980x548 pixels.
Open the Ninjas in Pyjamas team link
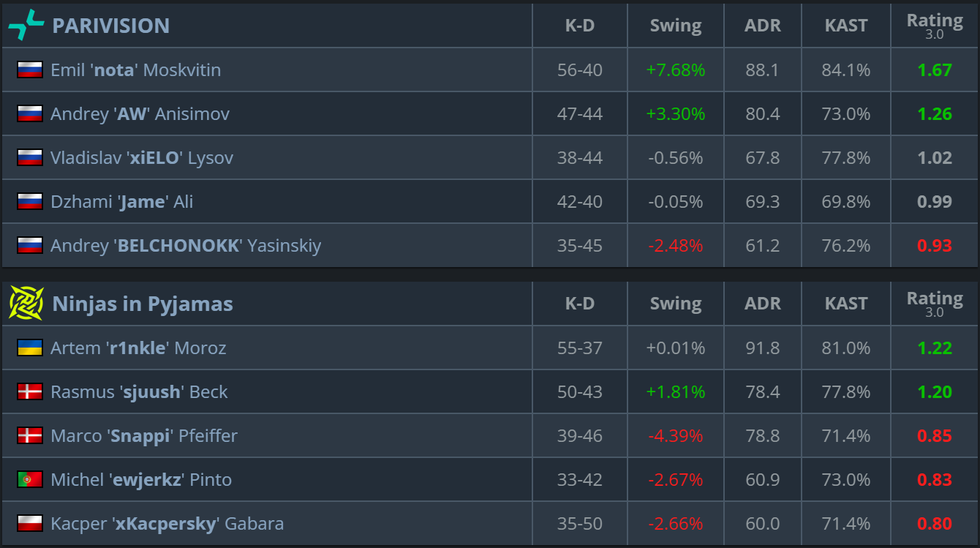(x=143, y=304)
